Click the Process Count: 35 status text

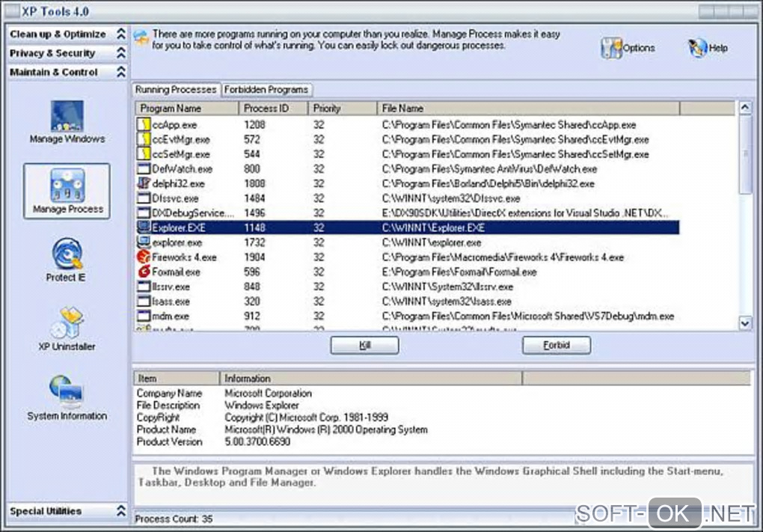pos(174,519)
